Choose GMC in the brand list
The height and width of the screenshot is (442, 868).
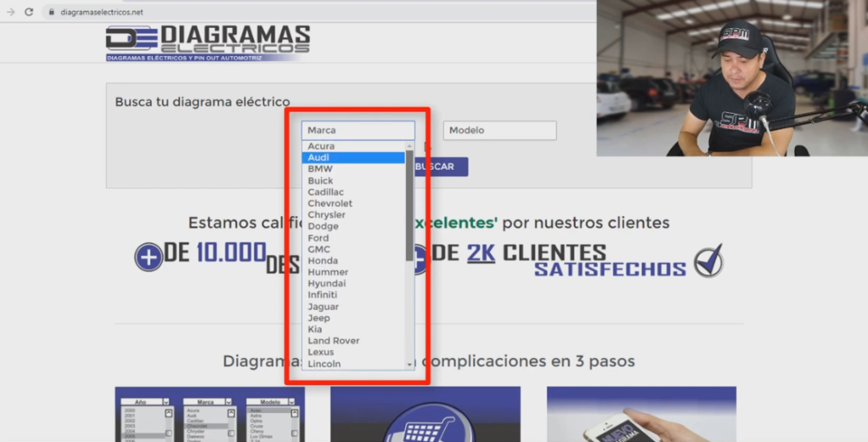point(353,249)
